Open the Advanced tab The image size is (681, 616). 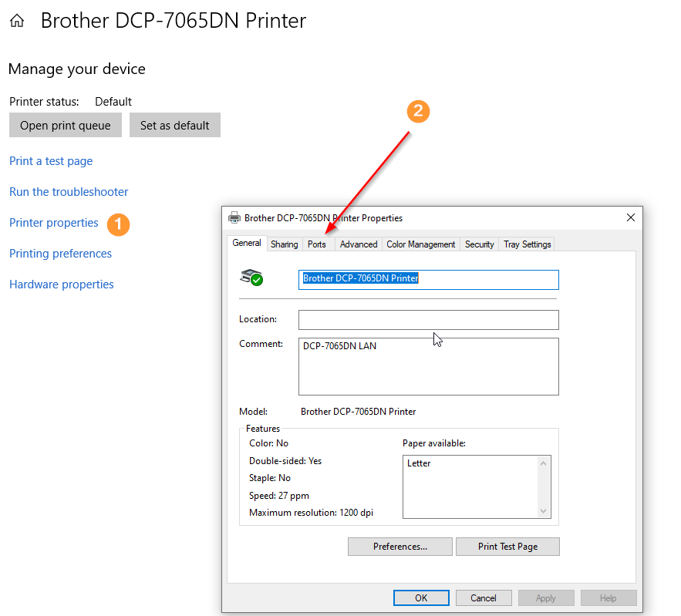coord(359,244)
